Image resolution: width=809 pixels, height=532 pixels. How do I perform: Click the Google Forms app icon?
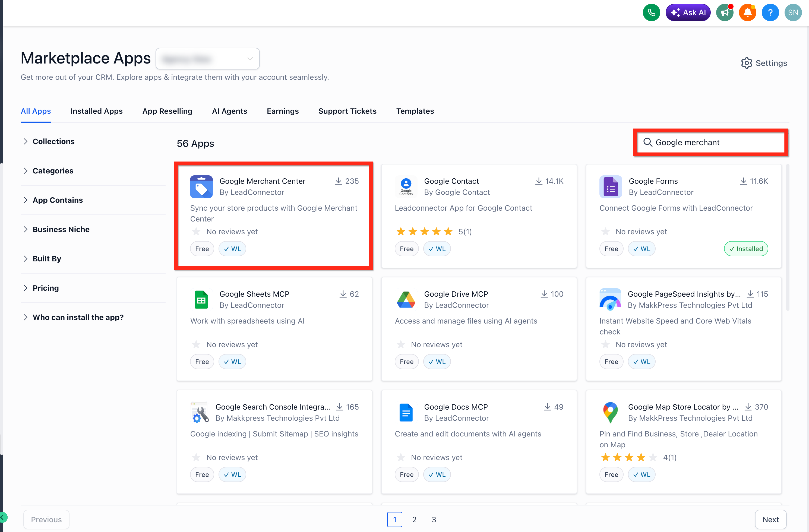pyautogui.click(x=611, y=187)
